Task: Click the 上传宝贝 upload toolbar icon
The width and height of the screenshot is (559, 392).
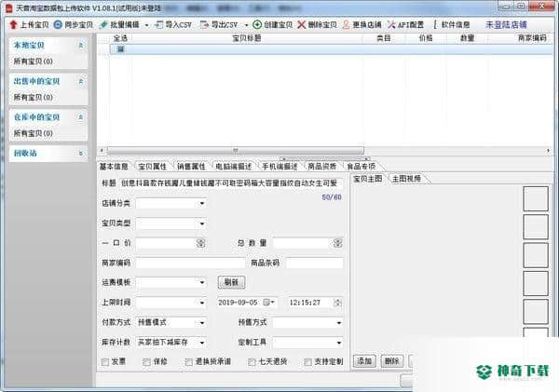Action: coord(13,24)
